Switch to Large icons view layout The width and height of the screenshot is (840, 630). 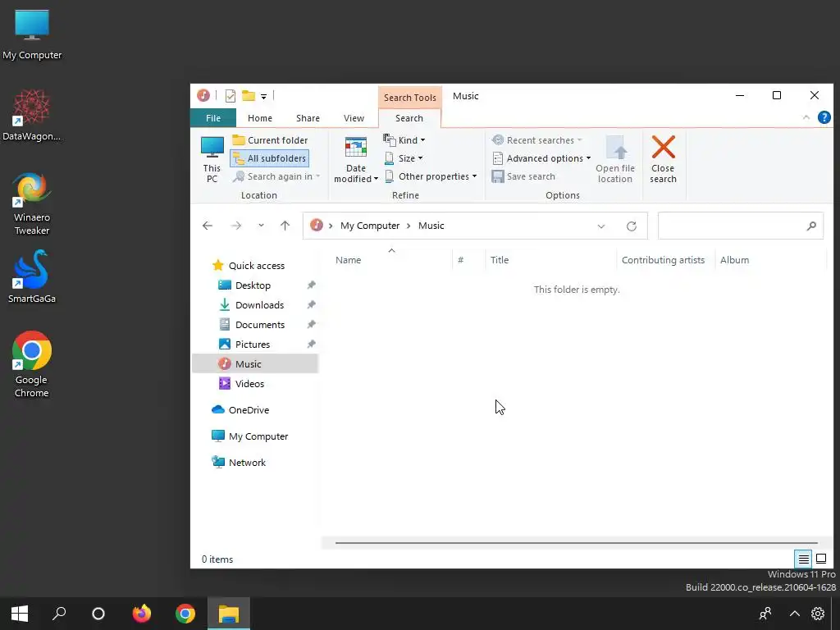pos(820,559)
